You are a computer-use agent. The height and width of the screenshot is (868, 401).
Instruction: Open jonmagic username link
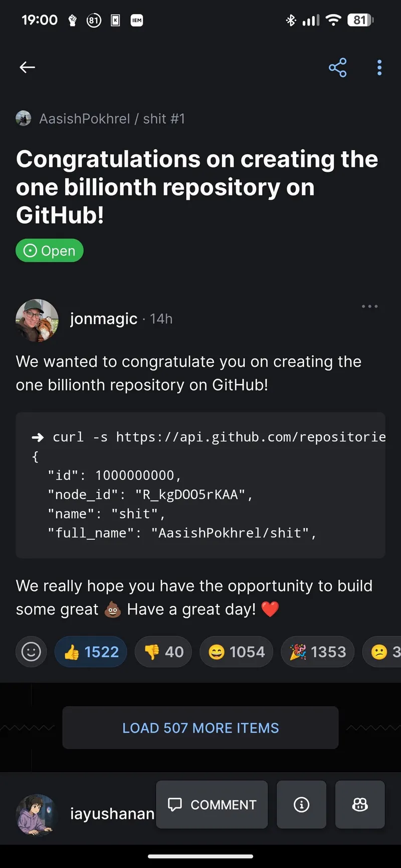tap(103, 319)
